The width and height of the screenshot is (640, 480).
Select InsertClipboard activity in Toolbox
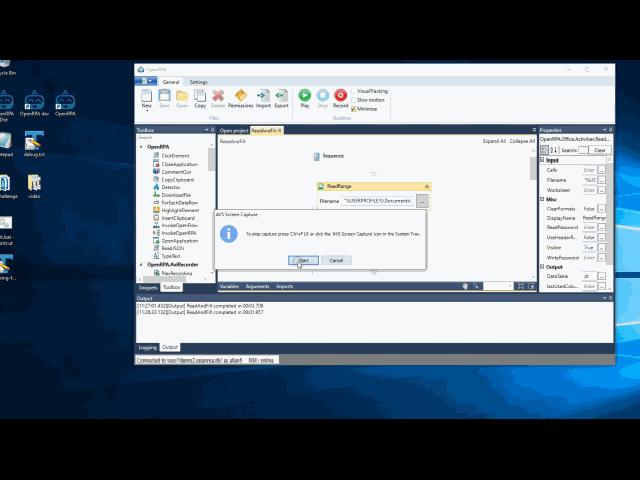coord(178,218)
